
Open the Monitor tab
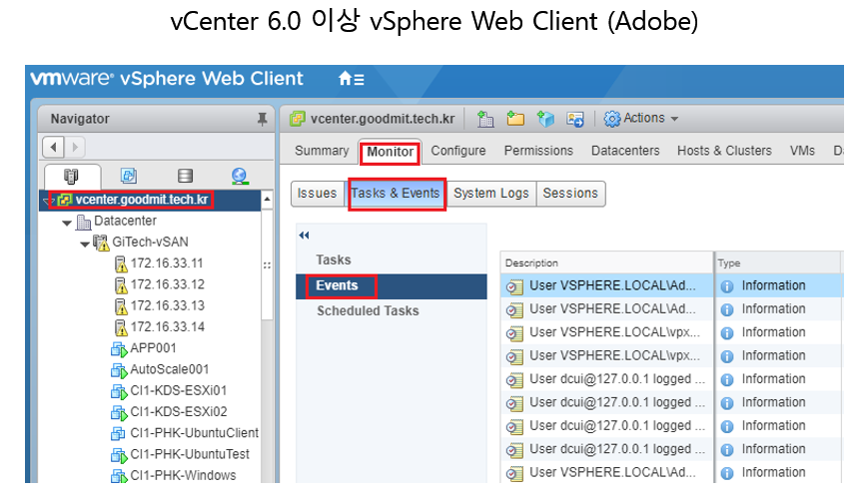click(x=390, y=152)
